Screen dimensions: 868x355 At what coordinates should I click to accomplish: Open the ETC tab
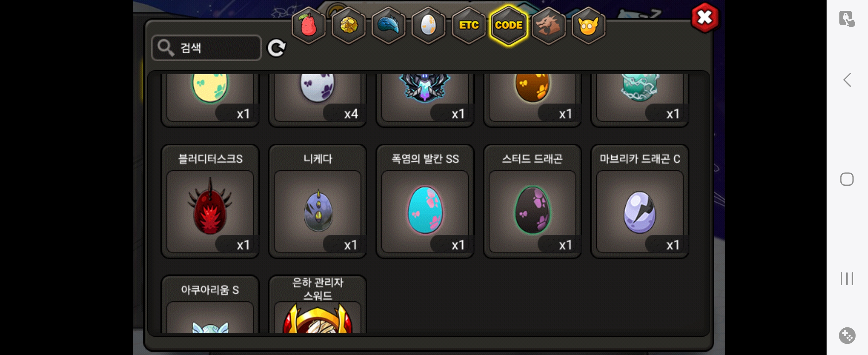(469, 26)
